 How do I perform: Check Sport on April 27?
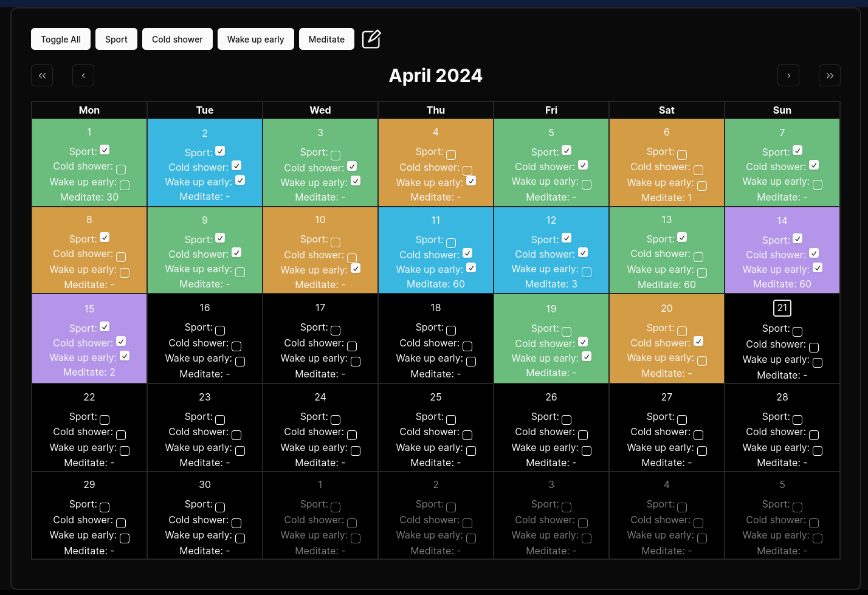pos(682,420)
